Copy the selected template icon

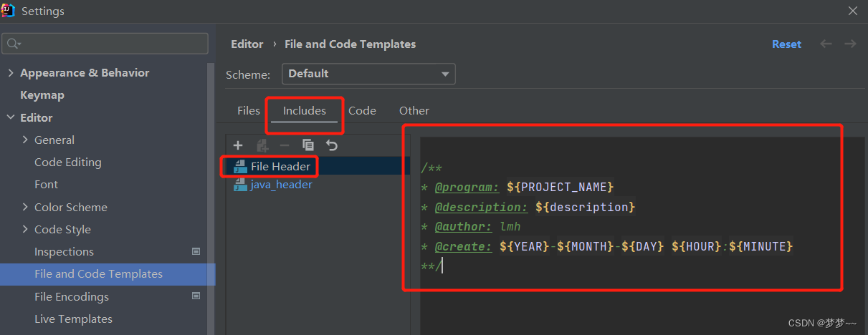(308, 145)
